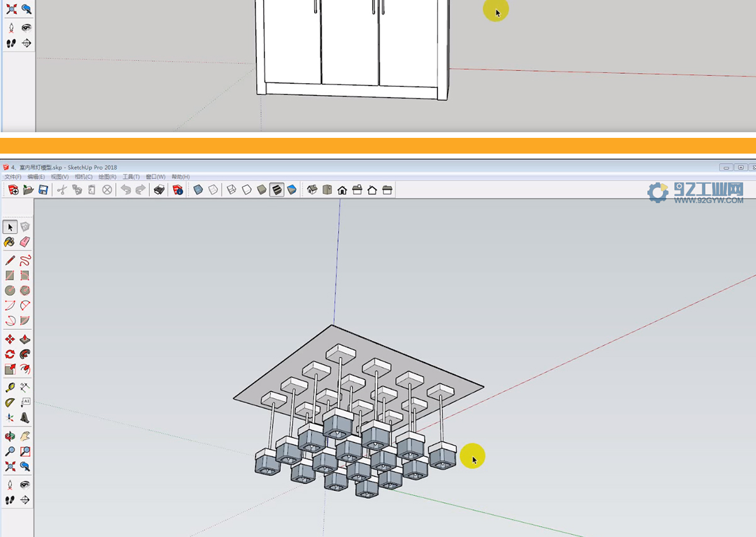Click Zoom Extents in lamp window toolbar
This screenshot has width=756, height=537.
(10, 466)
